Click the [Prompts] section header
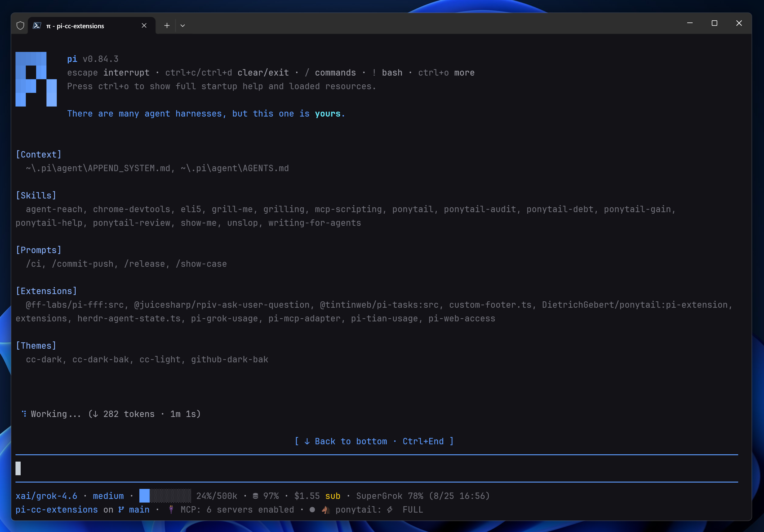 [x=39, y=250]
